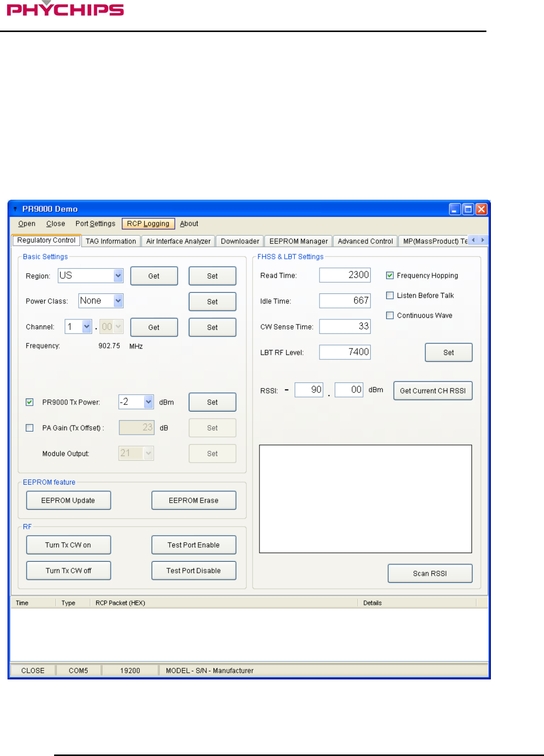Click Test Port Enable
This screenshot has width=544, height=756.
193,545
